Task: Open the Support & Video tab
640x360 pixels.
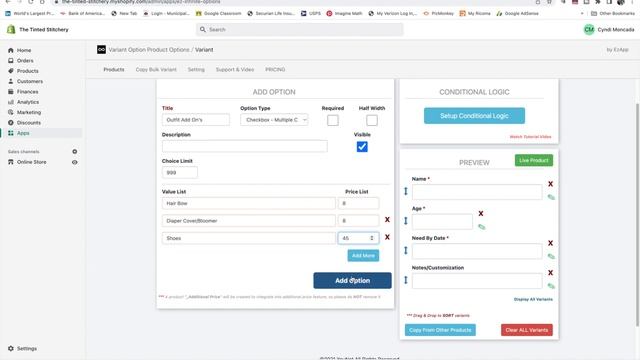Action: point(235,70)
